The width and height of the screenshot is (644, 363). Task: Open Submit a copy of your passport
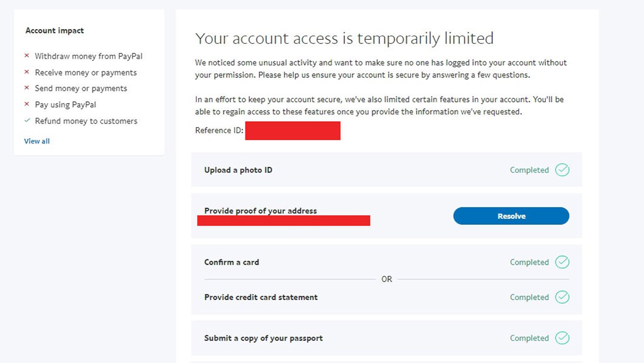click(x=263, y=338)
